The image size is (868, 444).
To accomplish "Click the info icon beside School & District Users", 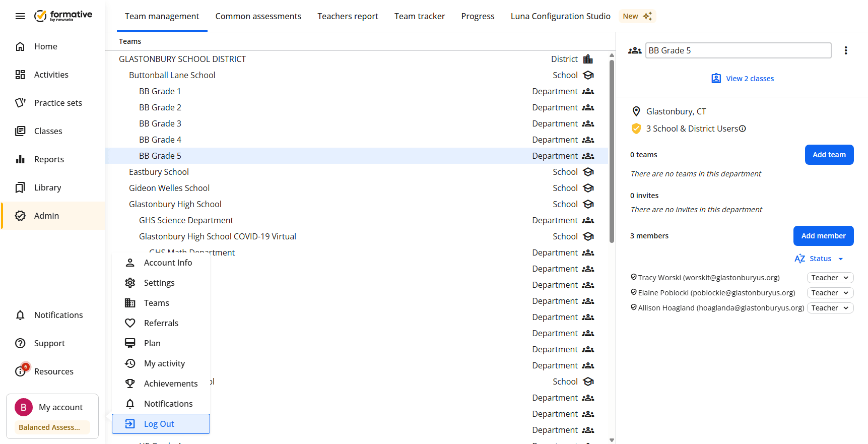I will pyautogui.click(x=742, y=129).
